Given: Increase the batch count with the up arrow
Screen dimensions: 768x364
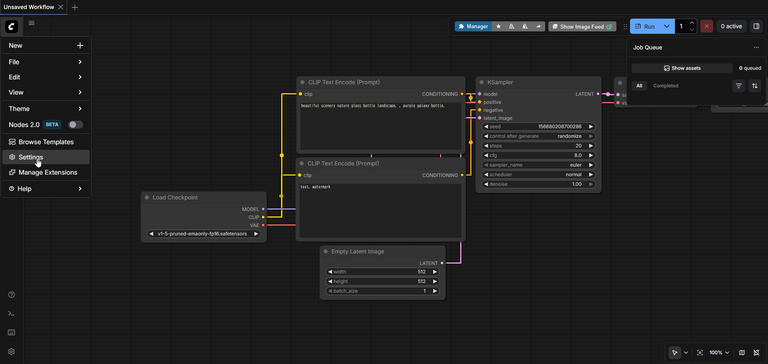Looking at the screenshot, I should point(692,23).
